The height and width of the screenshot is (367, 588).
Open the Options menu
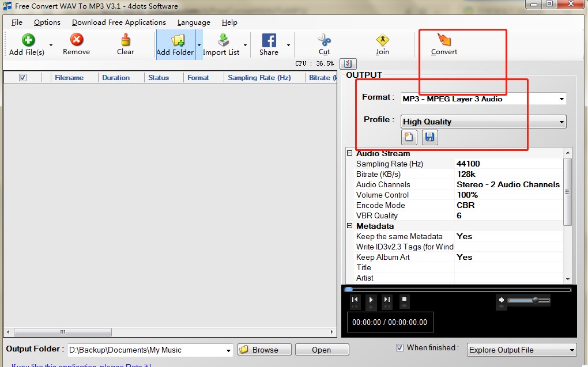coord(47,22)
